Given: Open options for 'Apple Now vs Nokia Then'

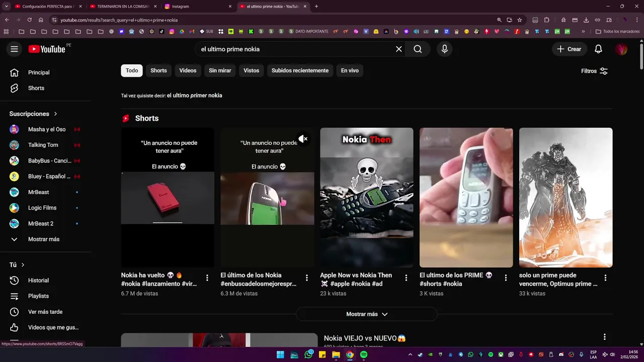Looking at the screenshot, I should (407, 278).
